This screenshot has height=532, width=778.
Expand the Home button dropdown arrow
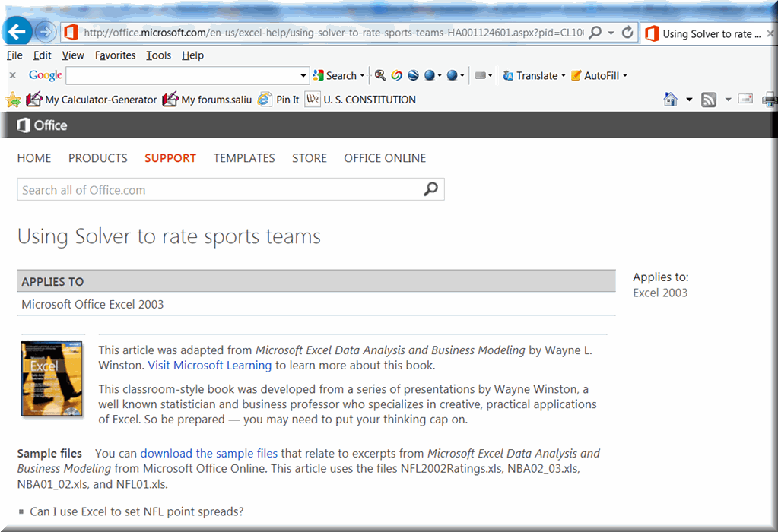coord(689,100)
